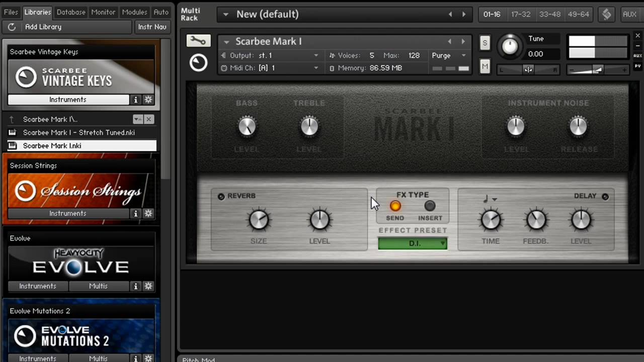Open the multi preset dropdown New (default)
Image resolution: width=644 pixels, height=362 pixels.
[226, 14]
